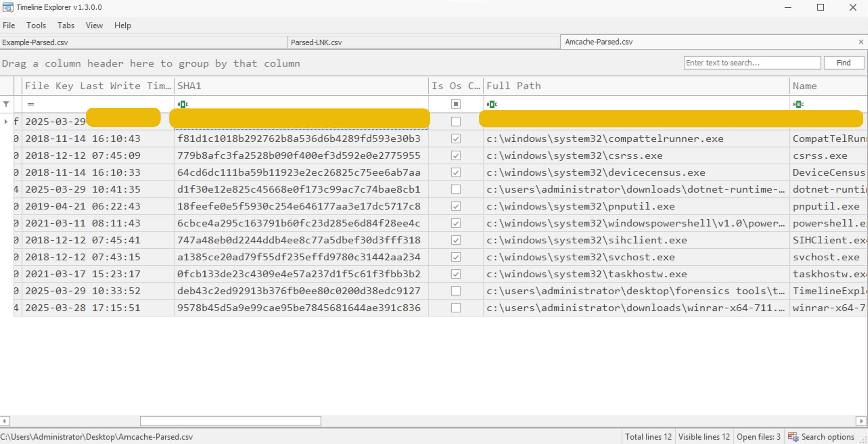Open the Tools menu
Image resolution: width=868 pixels, height=444 pixels.
point(36,25)
